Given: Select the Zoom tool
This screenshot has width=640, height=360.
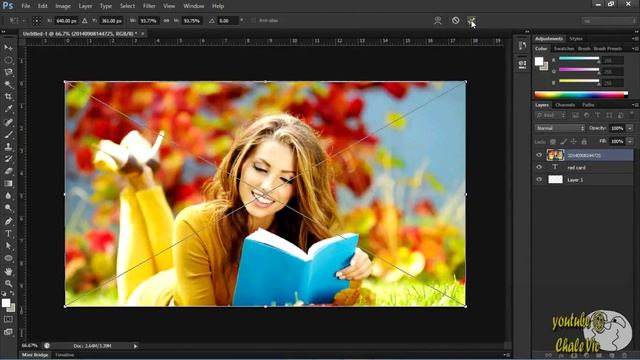Looking at the screenshot, I should [8, 284].
